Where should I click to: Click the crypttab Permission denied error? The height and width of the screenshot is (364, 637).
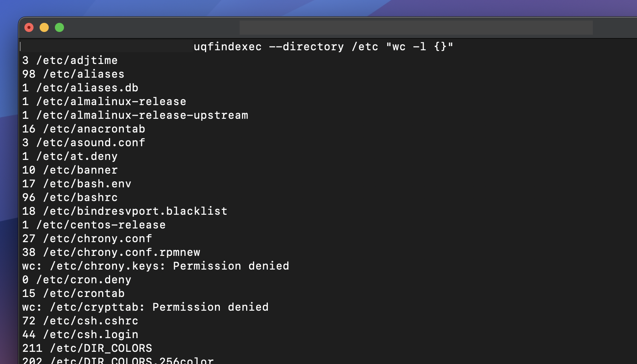145,307
